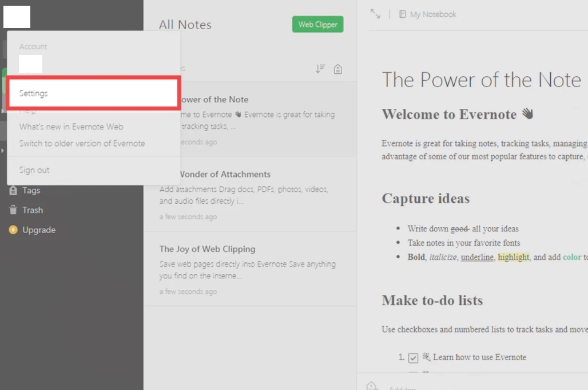The width and height of the screenshot is (588, 390).
Task: Click the waving hand emoji in the heading
Action: (x=527, y=113)
